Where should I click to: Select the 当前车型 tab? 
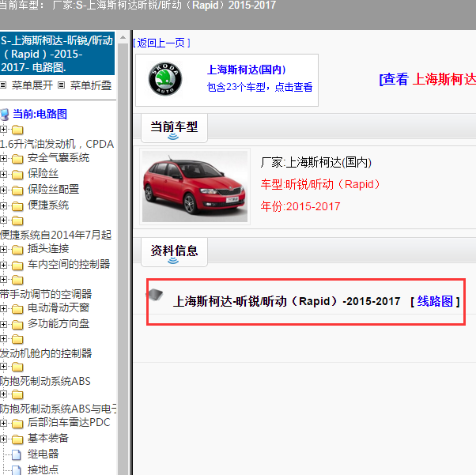pyautogui.click(x=174, y=128)
